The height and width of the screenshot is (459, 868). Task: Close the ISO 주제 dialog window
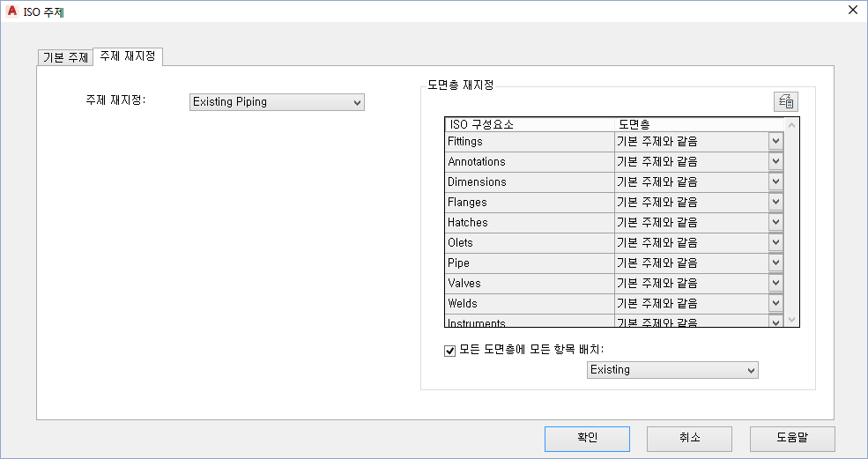(x=852, y=11)
